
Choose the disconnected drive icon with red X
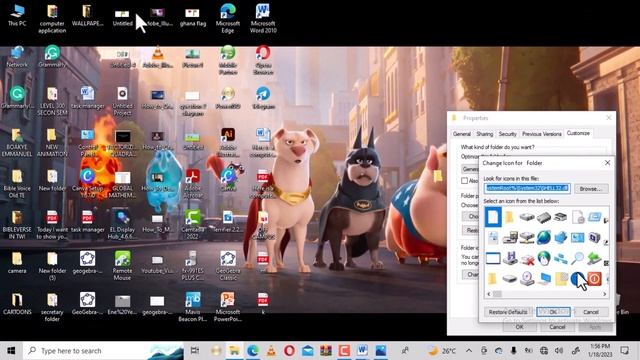pos(527,259)
